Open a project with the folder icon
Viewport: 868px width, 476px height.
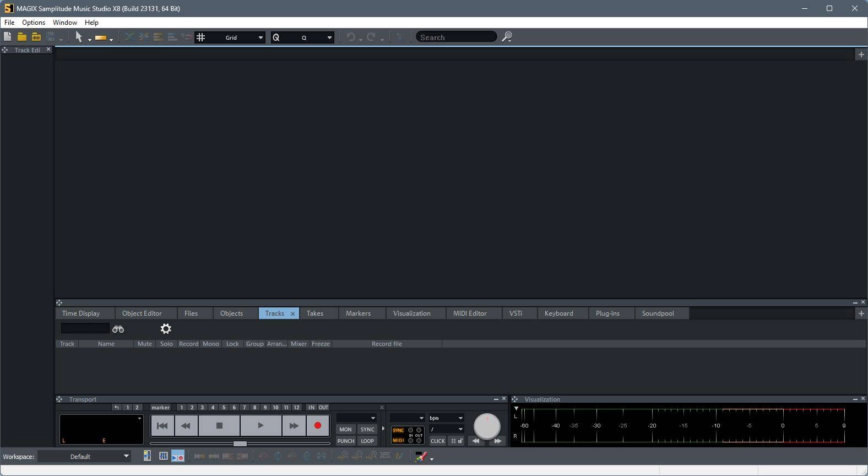coord(21,37)
